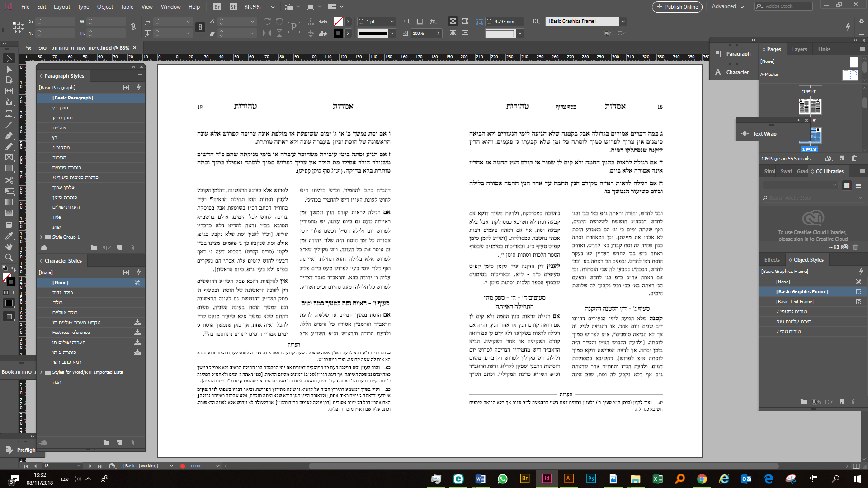Open the stroke weight dropdown
Screen dimensions: 868x488
coord(392,21)
